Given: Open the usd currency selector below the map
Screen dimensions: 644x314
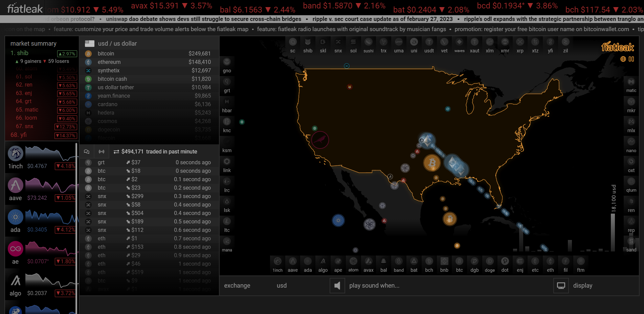Looking at the screenshot, I should pyautogui.click(x=282, y=286).
